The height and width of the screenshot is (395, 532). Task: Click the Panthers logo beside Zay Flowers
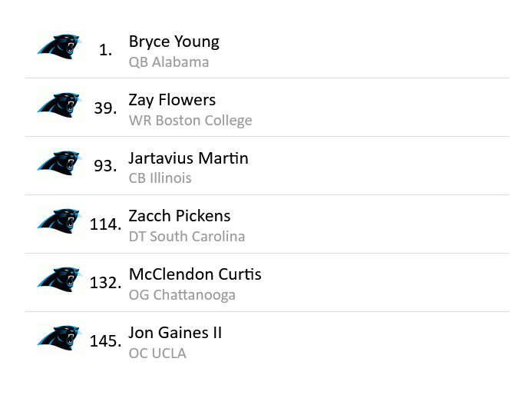point(58,105)
